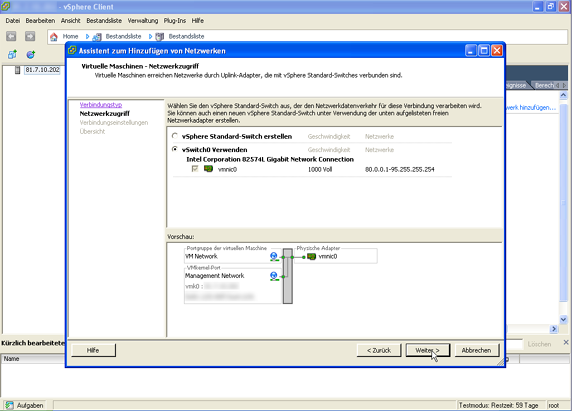Expand the first breadcrumb arrow after Home
Screen dimensions: 572x411
[x=87, y=36]
